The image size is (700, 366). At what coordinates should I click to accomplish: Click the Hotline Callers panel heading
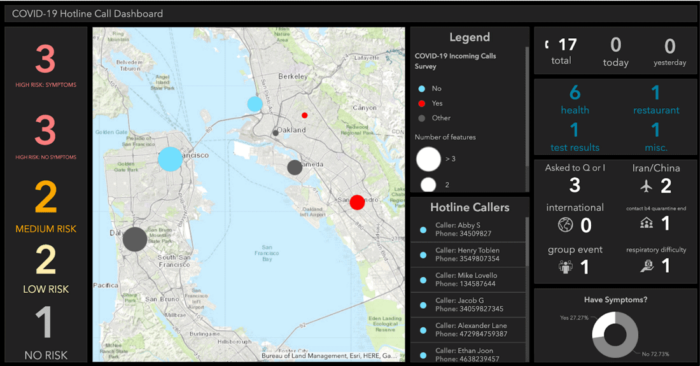tap(470, 207)
